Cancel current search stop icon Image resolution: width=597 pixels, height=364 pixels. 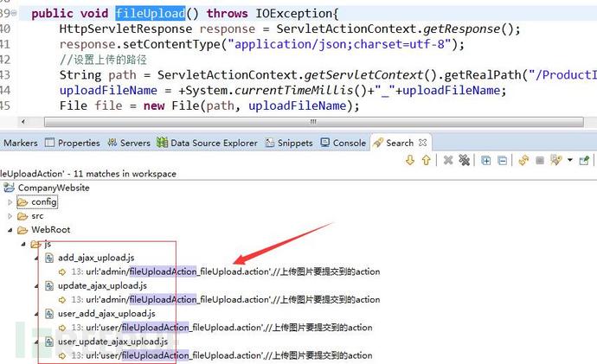540,161
